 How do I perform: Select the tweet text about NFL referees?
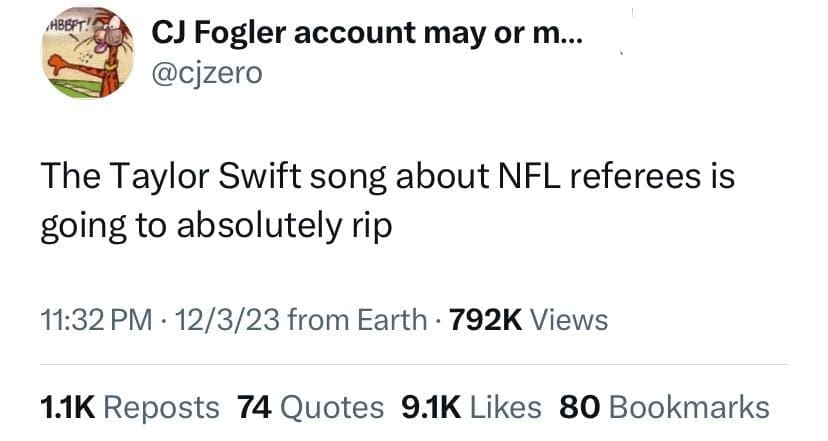tap(387, 202)
